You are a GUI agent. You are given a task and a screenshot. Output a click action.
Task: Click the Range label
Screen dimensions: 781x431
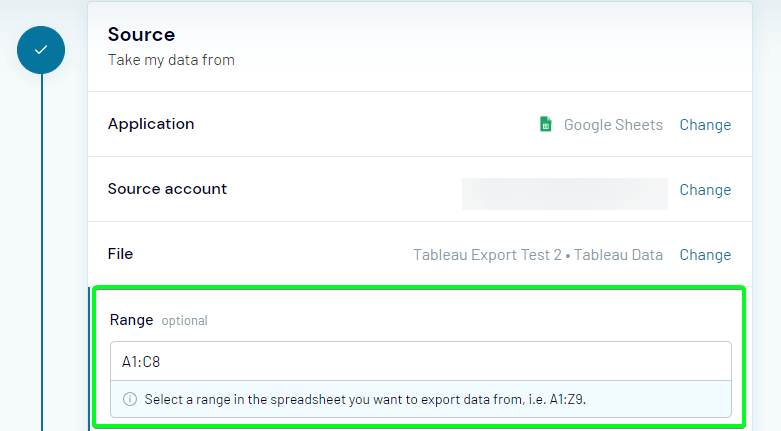pos(131,319)
